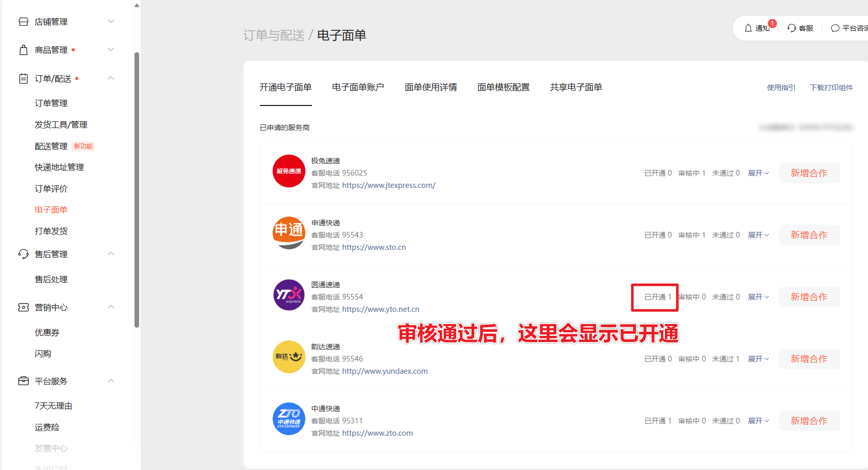The image size is (868, 470).
Task: Click the YTO Express purple logo
Action: (x=288, y=295)
